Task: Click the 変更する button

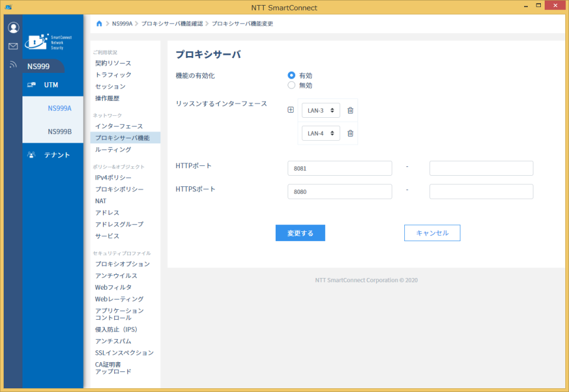Action: [x=300, y=233]
